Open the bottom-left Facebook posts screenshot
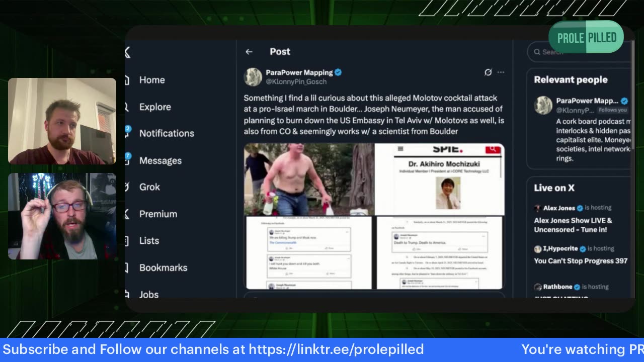Image resolution: width=644 pixels, height=362 pixels. [x=309, y=253]
